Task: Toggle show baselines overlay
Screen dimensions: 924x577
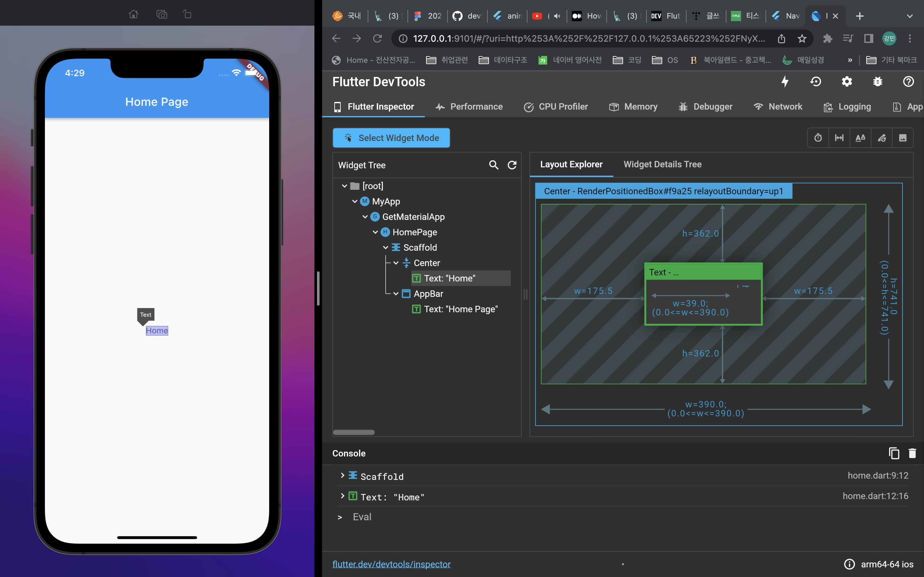Action: pos(860,138)
